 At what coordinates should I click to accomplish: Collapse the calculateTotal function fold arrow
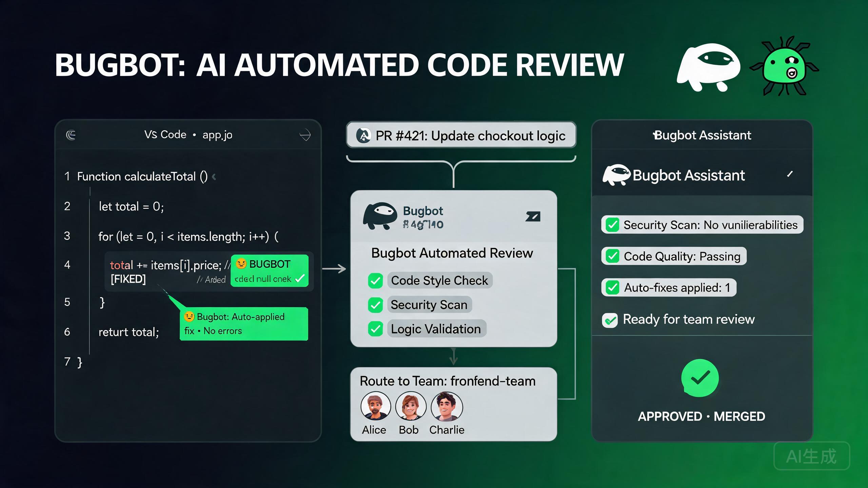[x=214, y=177]
